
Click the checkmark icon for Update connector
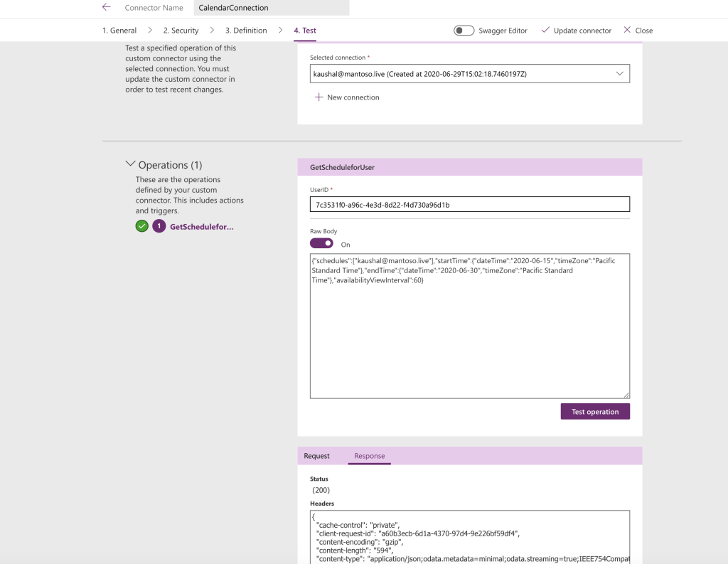coord(545,30)
